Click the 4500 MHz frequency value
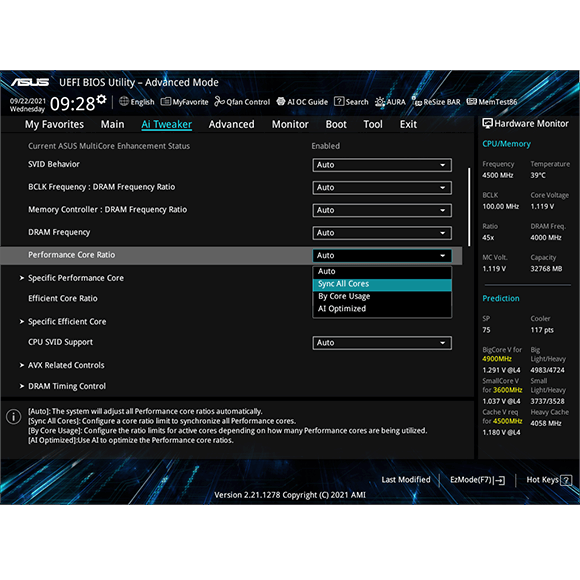 click(x=498, y=175)
